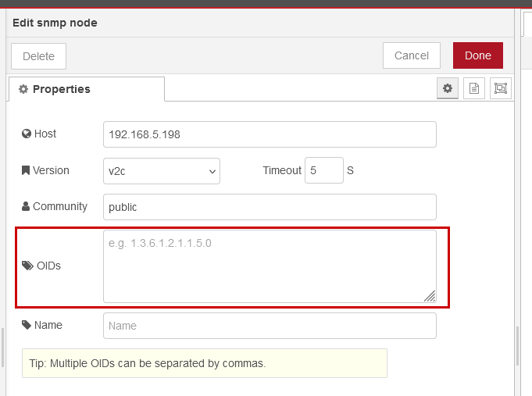This screenshot has width=532, height=396.
Task: Click the Properties gear icon in tab
Action: pyautogui.click(x=23, y=89)
